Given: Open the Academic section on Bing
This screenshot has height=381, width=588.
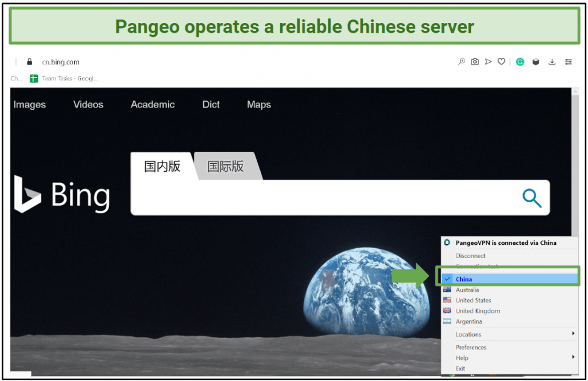Looking at the screenshot, I should pos(152,105).
